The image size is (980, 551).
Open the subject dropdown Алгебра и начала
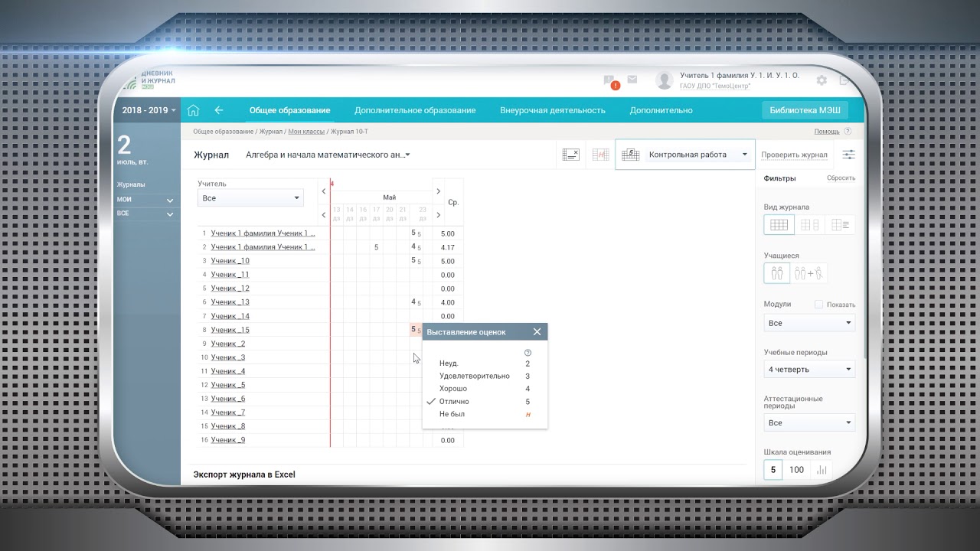click(328, 155)
